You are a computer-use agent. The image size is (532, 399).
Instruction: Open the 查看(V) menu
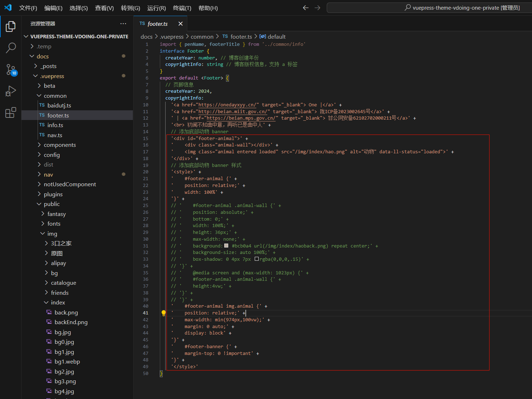(x=104, y=8)
